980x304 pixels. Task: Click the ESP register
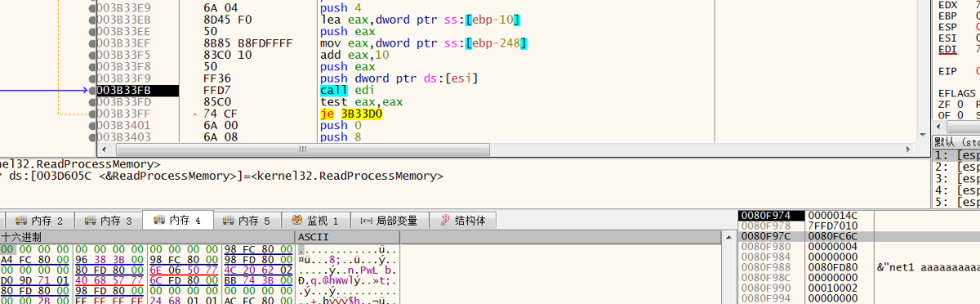pyautogui.click(x=948, y=27)
